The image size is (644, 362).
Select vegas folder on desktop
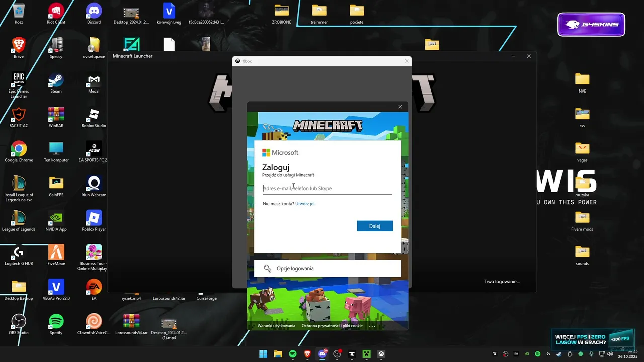[x=582, y=152]
